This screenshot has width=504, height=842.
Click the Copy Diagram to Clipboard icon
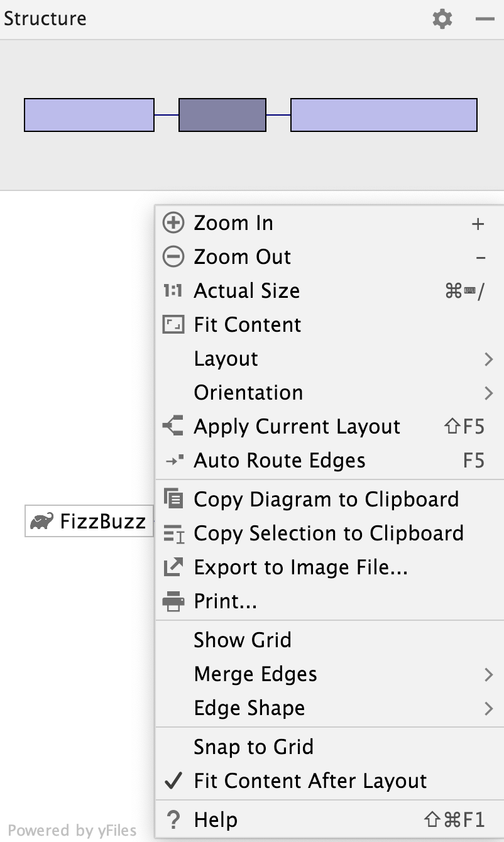coord(173,499)
